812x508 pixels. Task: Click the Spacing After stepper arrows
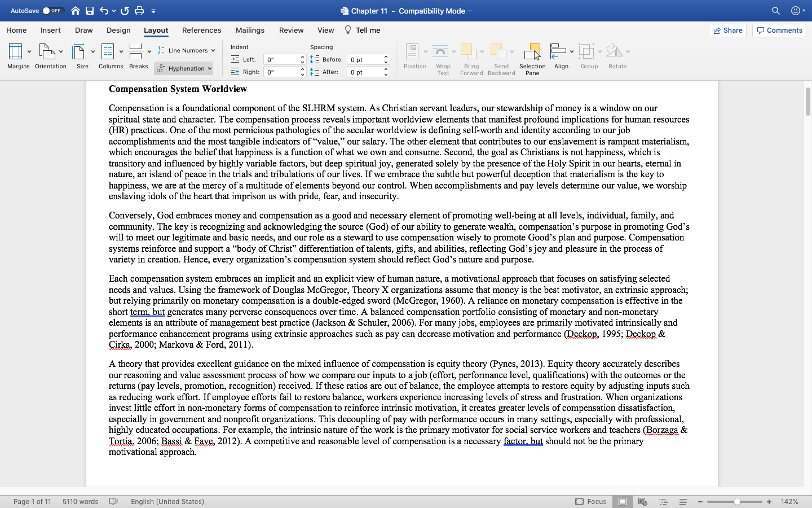(386, 72)
